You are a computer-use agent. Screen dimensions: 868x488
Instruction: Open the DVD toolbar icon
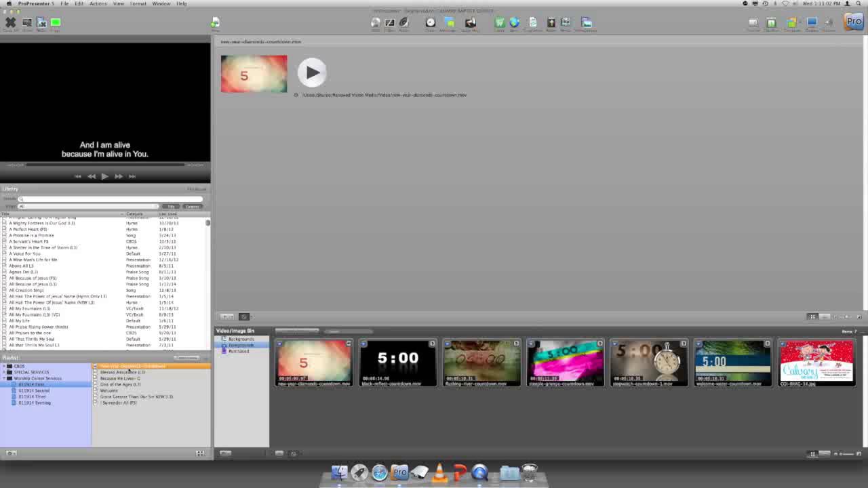(375, 22)
